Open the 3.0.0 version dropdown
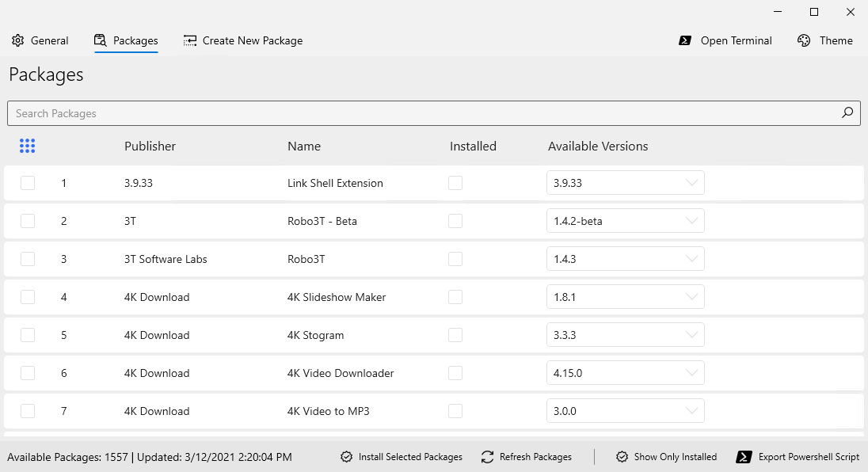This screenshot has width=868, height=472. 626,411
